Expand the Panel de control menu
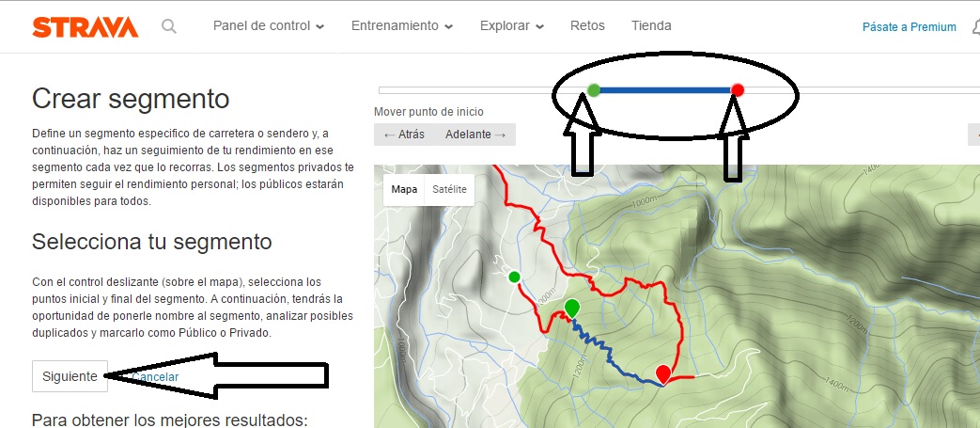980x428 pixels. tap(268, 25)
